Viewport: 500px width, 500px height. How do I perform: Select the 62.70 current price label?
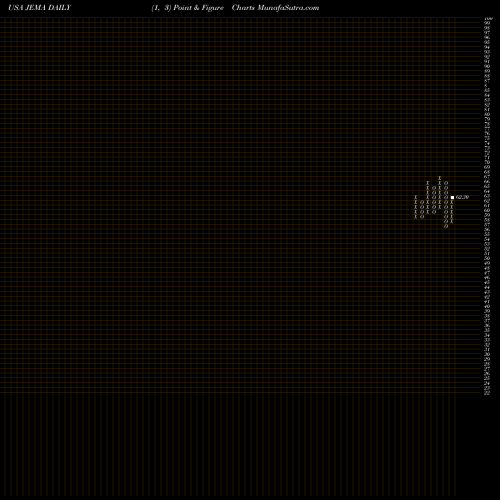click(x=462, y=197)
